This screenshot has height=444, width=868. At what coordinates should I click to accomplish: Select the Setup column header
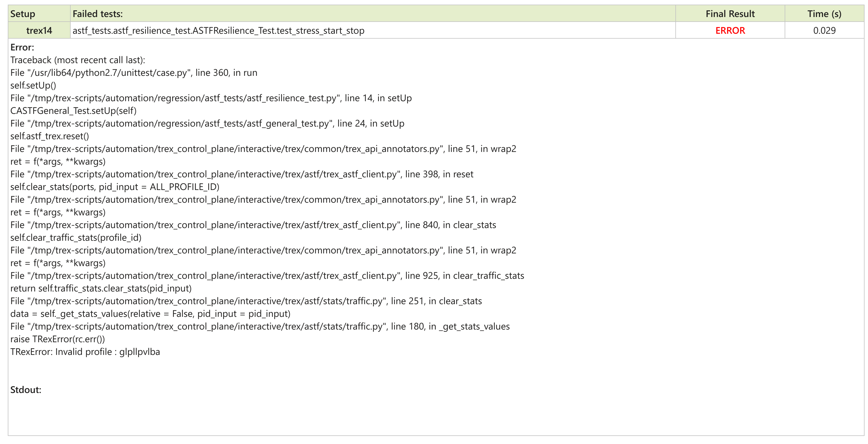(x=22, y=14)
